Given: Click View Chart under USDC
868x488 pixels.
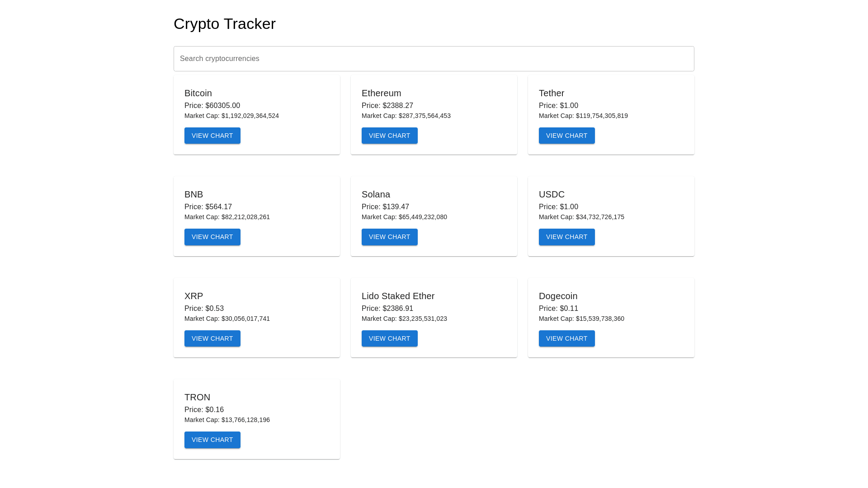Looking at the screenshot, I should click(x=566, y=237).
